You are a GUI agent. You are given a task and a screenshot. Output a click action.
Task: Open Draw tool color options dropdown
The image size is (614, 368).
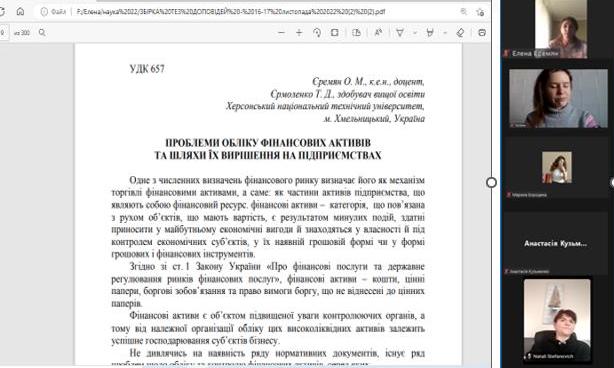pos(415,33)
